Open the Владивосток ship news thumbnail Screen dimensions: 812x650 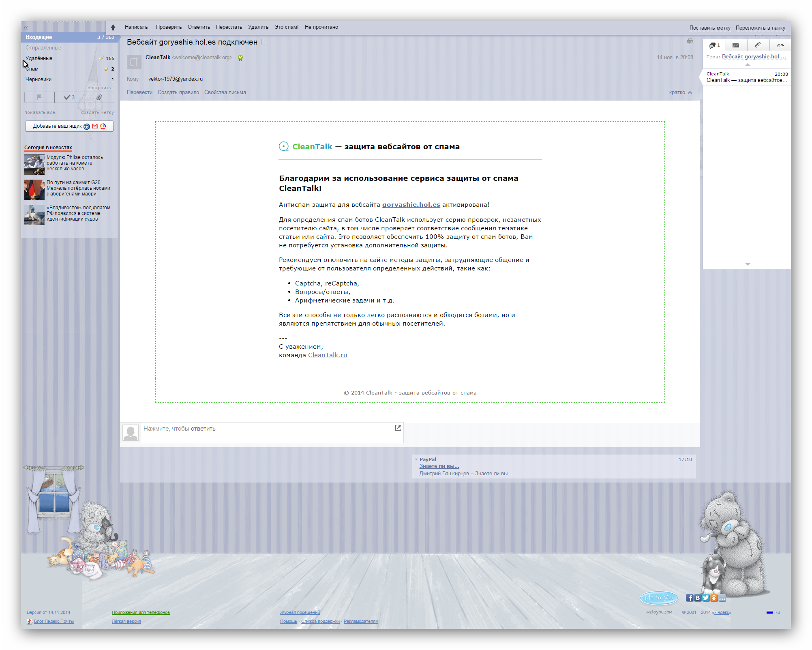(34, 215)
